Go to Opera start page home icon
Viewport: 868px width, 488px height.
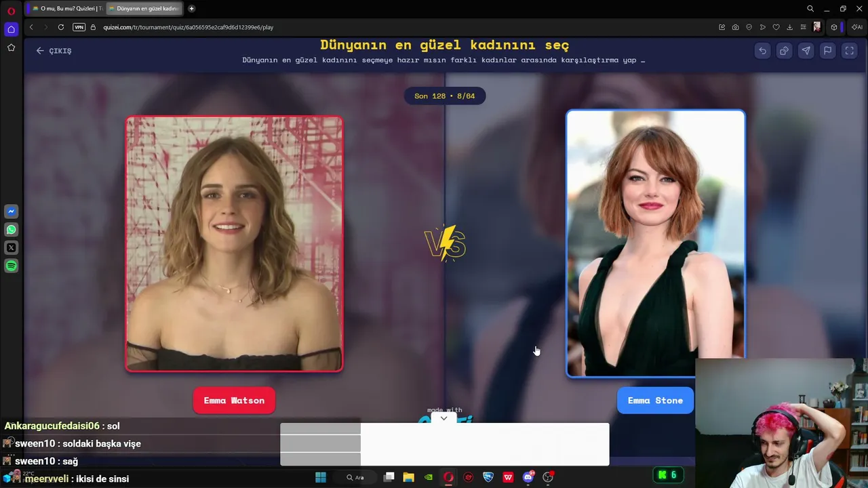[11, 29]
